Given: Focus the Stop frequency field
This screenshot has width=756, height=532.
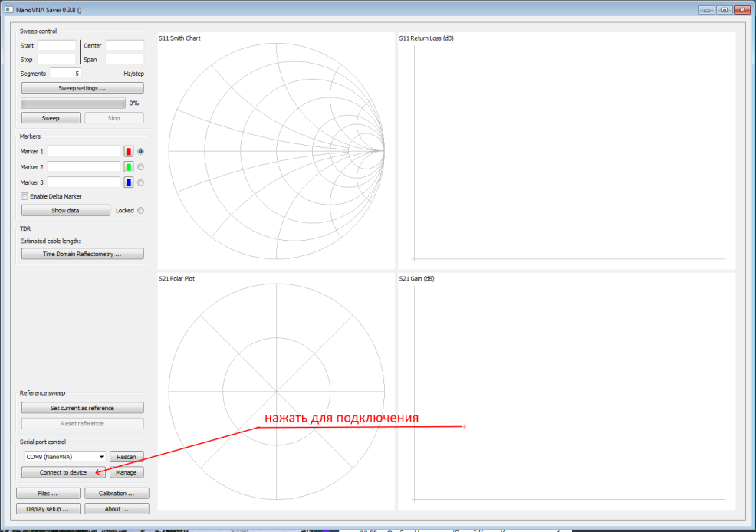Looking at the screenshot, I should [x=57, y=60].
